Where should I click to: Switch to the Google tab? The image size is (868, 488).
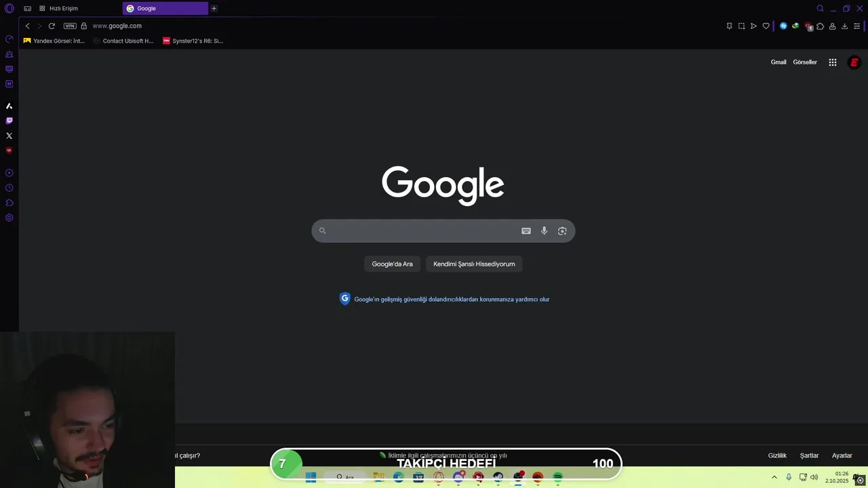(165, 8)
